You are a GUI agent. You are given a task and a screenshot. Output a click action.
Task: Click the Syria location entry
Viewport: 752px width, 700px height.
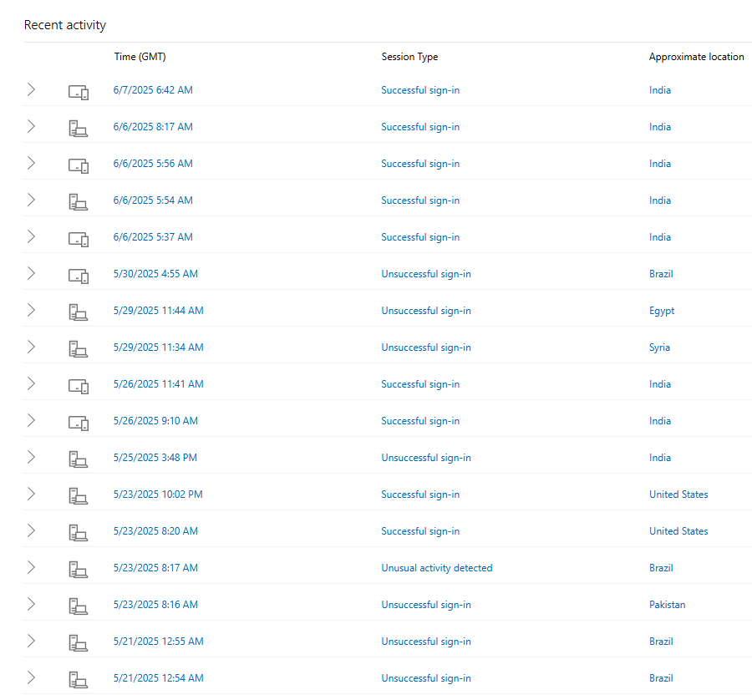click(659, 347)
